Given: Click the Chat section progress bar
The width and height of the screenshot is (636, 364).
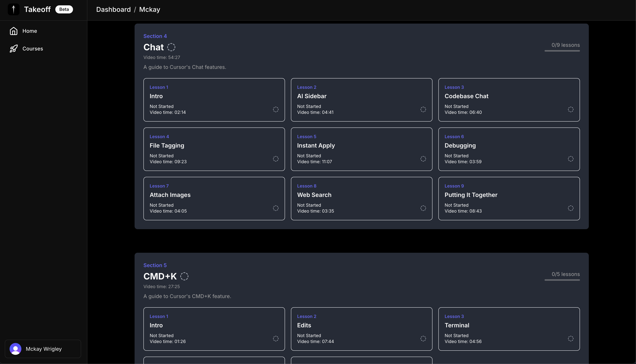Looking at the screenshot, I should click(x=562, y=51).
